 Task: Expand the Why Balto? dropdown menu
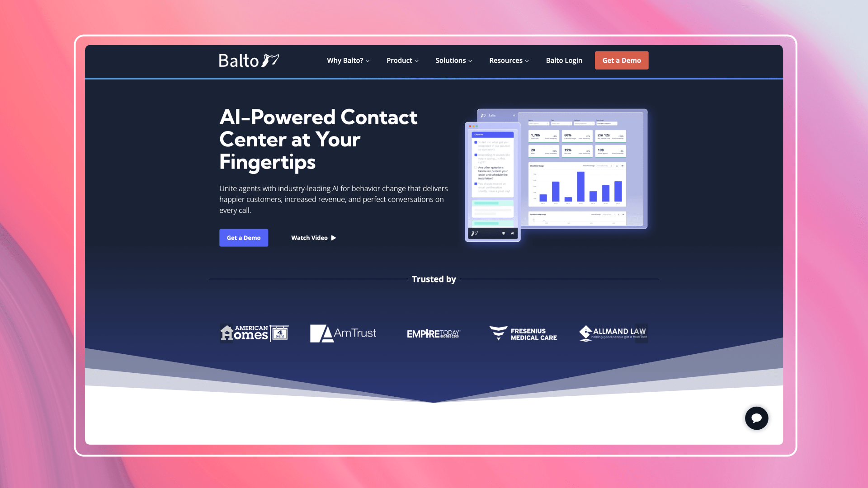coord(349,60)
